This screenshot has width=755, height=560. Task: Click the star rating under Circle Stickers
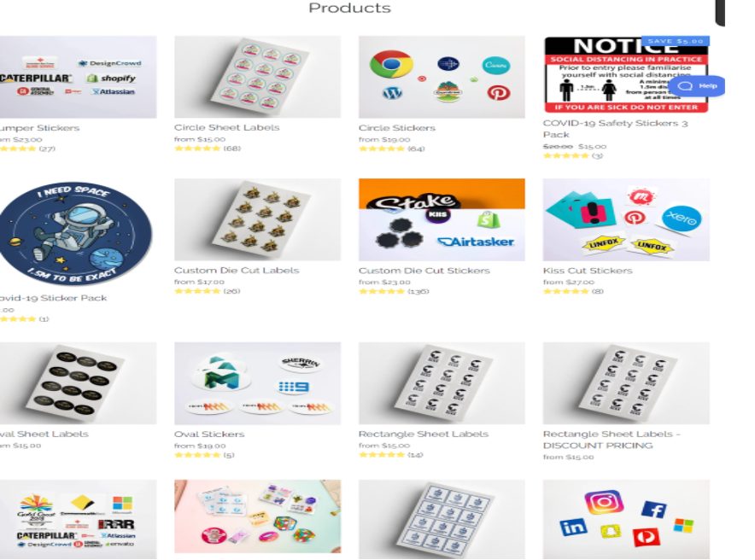click(x=382, y=149)
